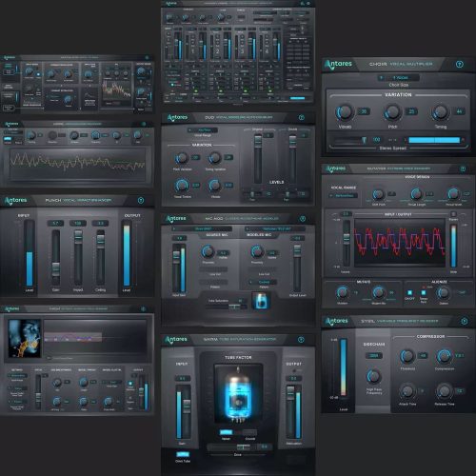Image resolution: width=476 pixels, height=476 pixels.
Task: Click the Antares logo in the Sybil plugin
Action: (x=336, y=321)
